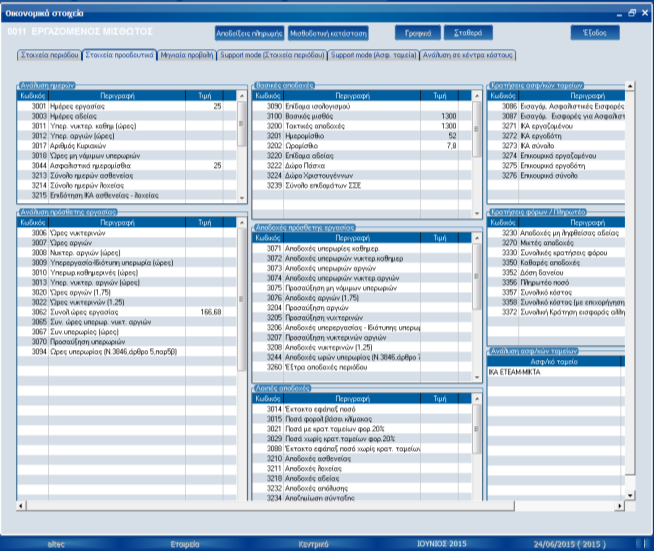Select row 3356 Πληρωτέο ποσό
654x551 pixels.
point(556,282)
